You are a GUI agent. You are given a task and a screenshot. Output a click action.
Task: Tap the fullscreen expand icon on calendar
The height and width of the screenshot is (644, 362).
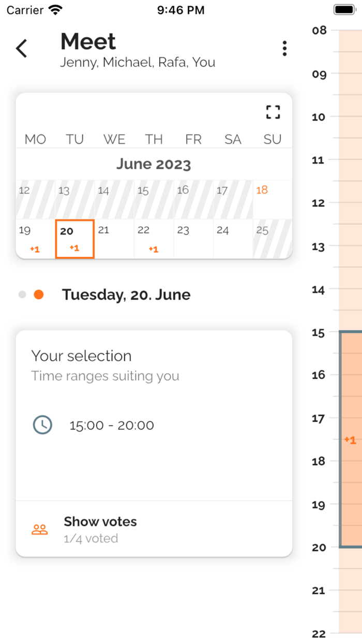pyautogui.click(x=273, y=112)
